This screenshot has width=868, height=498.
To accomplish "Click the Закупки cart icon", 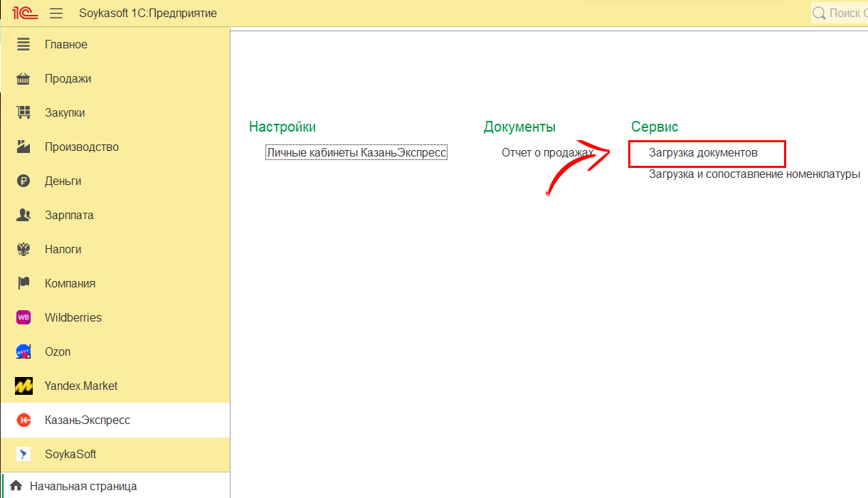I will point(23,112).
